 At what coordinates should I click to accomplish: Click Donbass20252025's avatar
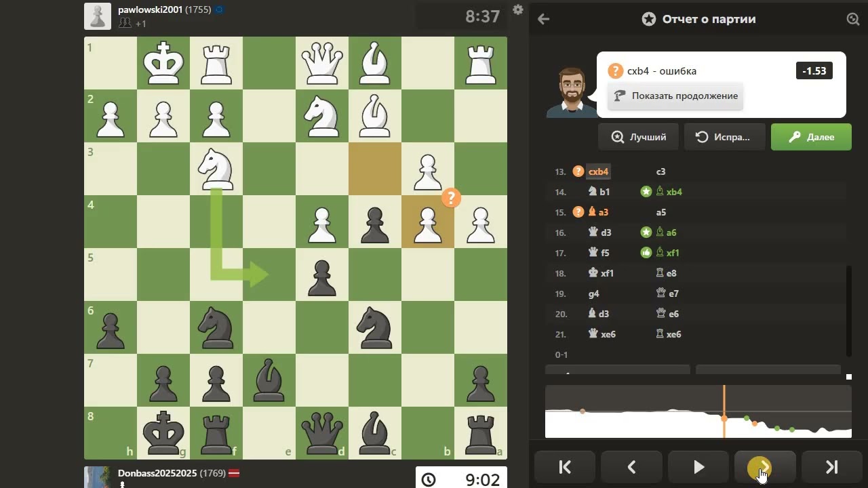click(97, 477)
